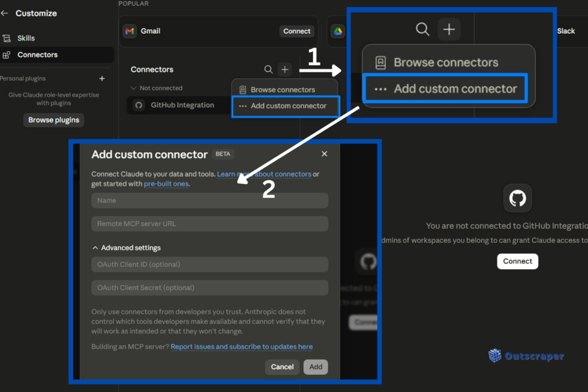Click Add custom connector in the enlarged inset
The width and height of the screenshot is (588, 392).
[446, 89]
